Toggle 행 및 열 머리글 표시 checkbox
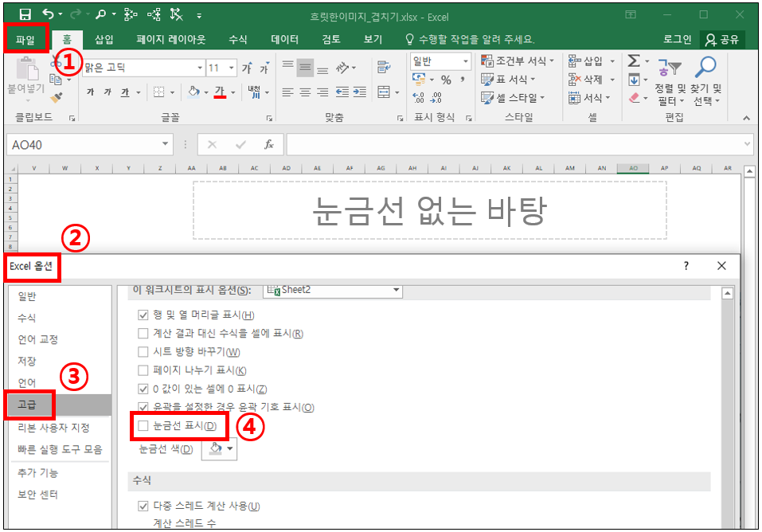This screenshot has width=762, height=532. 143,315
